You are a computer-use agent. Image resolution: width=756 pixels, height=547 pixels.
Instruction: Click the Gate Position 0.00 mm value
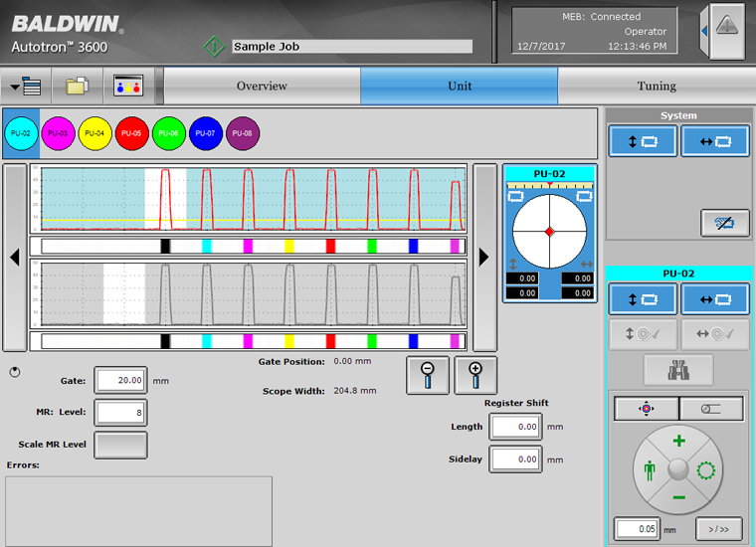pos(352,361)
